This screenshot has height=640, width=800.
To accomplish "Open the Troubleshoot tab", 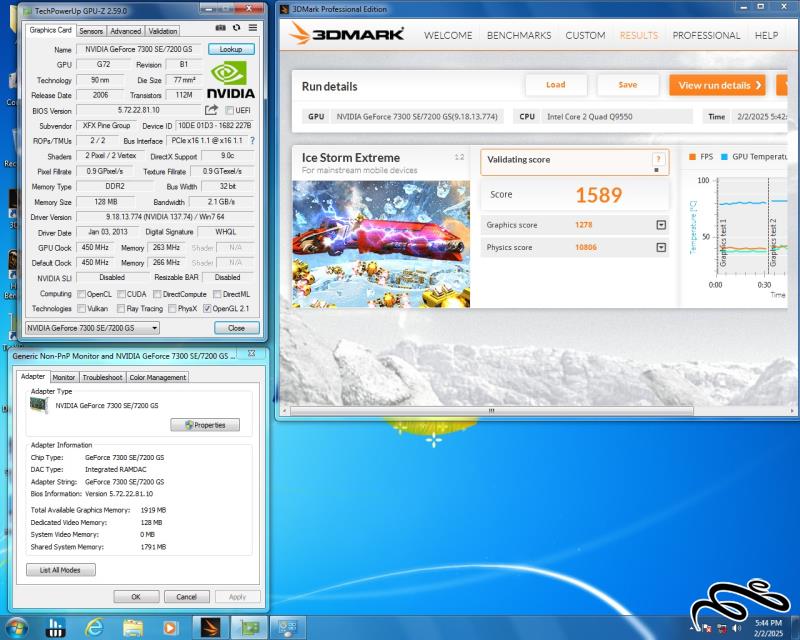I will tap(102, 377).
